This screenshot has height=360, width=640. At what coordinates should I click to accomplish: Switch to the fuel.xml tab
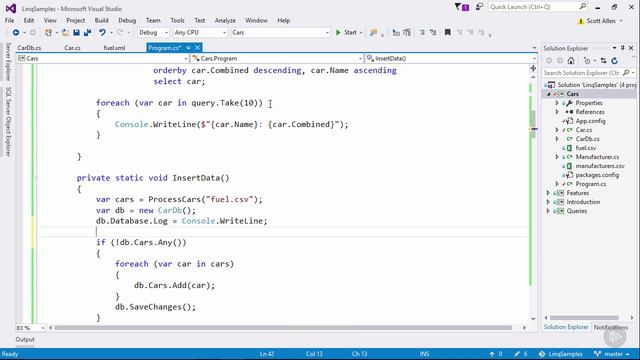(114, 48)
